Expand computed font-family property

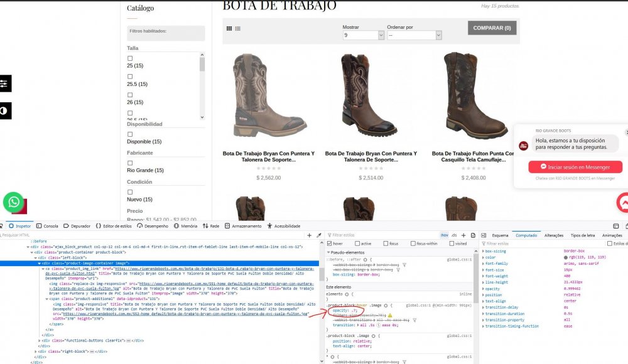pos(483,264)
